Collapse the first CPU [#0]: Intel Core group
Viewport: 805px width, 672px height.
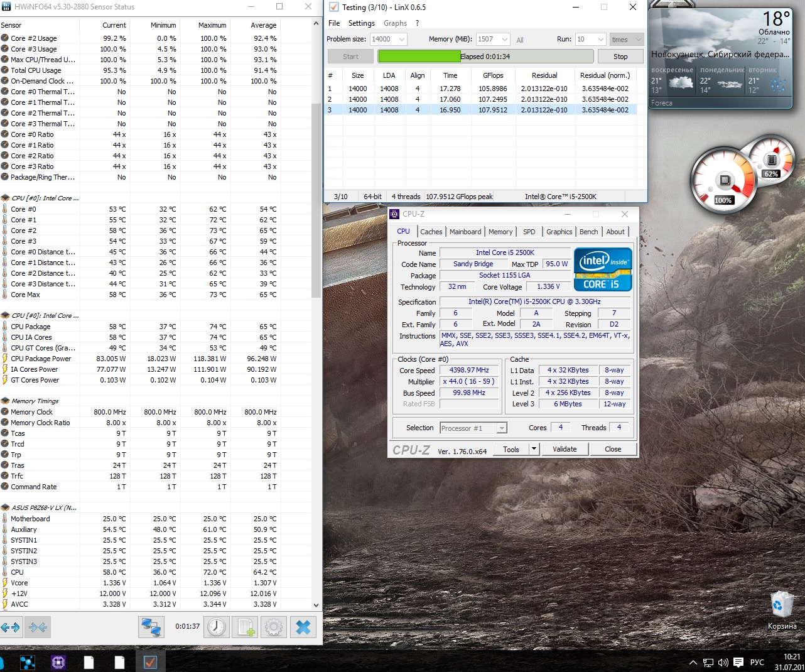[5, 198]
